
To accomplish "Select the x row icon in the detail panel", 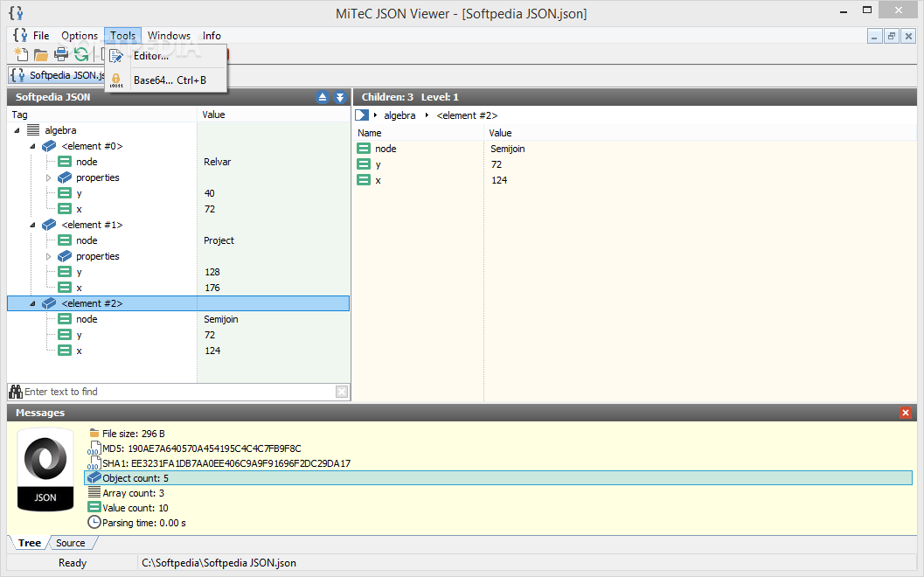I will 364,180.
